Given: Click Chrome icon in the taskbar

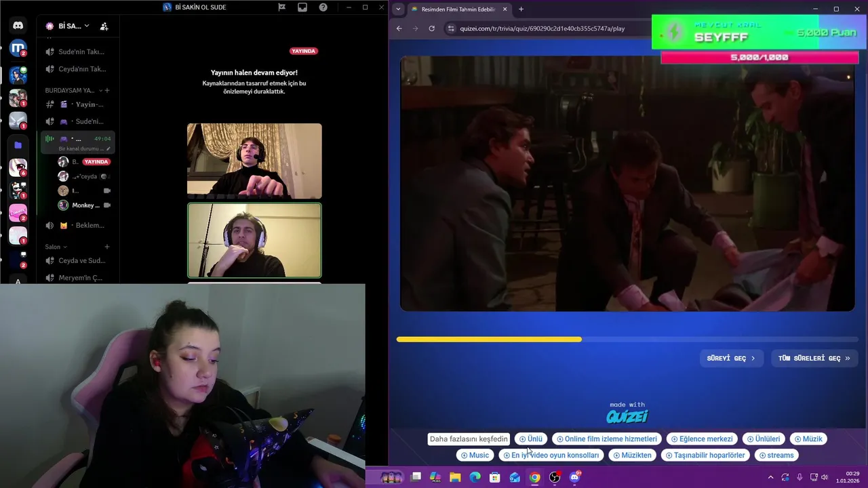Looking at the screenshot, I should [535, 477].
